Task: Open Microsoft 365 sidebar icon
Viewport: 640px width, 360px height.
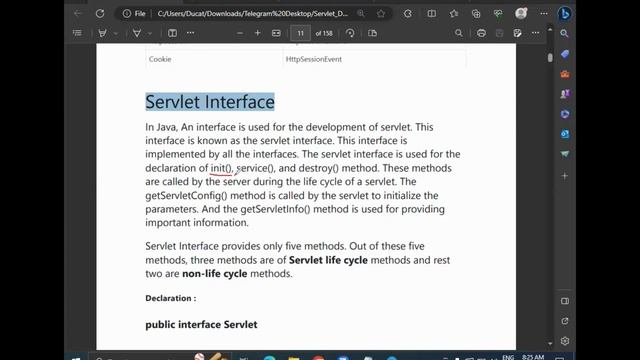Action: click(x=564, y=114)
